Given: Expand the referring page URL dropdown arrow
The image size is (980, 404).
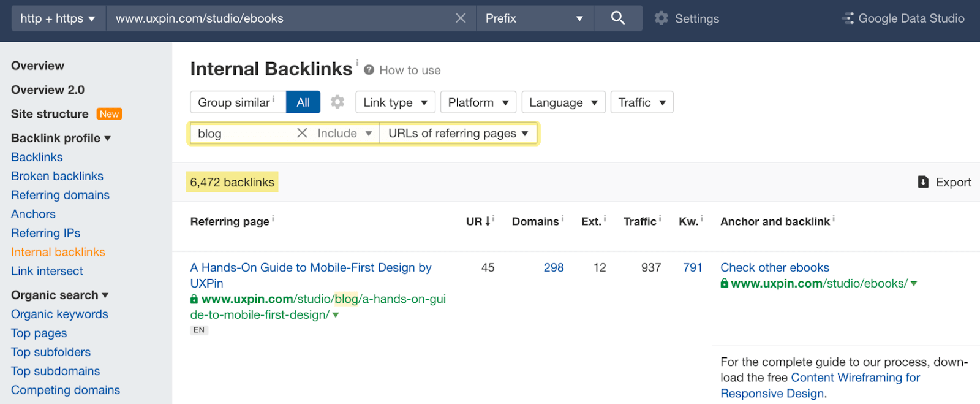Looking at the screenshot, I should pos(336,315).
